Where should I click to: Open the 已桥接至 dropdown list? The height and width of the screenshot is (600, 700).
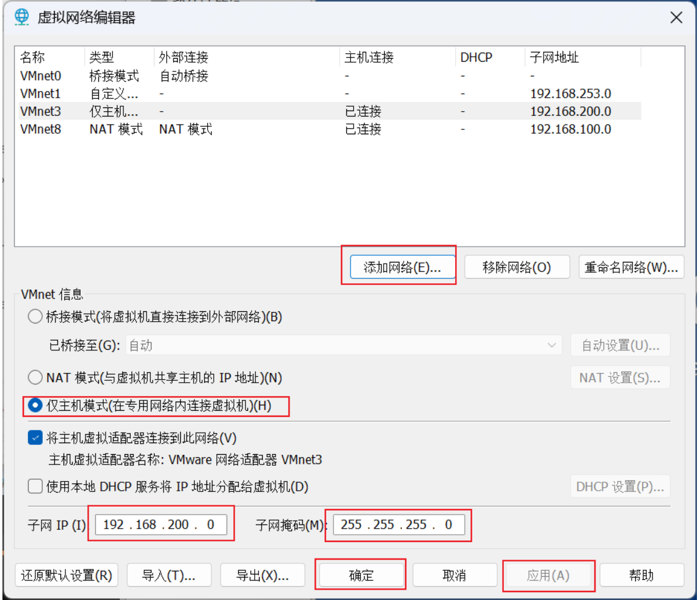click(x=343, y=345)
